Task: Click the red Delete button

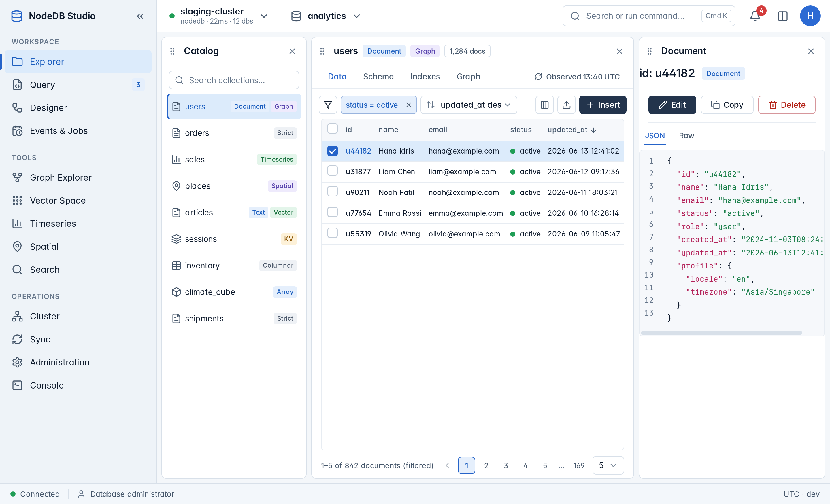Action: [786, 105]
